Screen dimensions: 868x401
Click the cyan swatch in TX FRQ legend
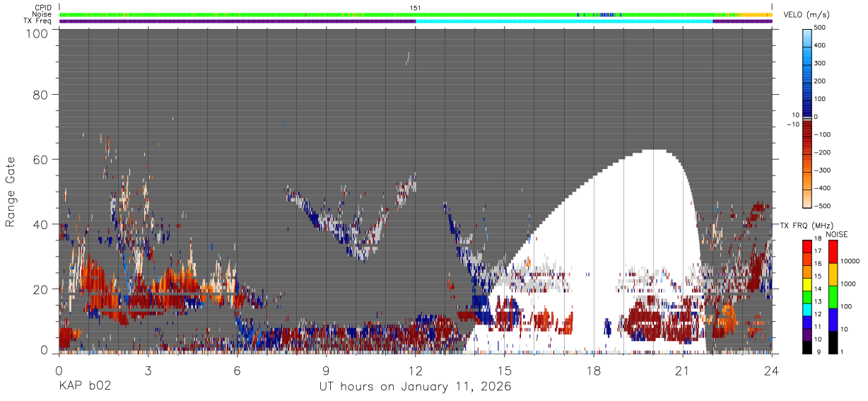pyautogui.click(x=807, y=308)
